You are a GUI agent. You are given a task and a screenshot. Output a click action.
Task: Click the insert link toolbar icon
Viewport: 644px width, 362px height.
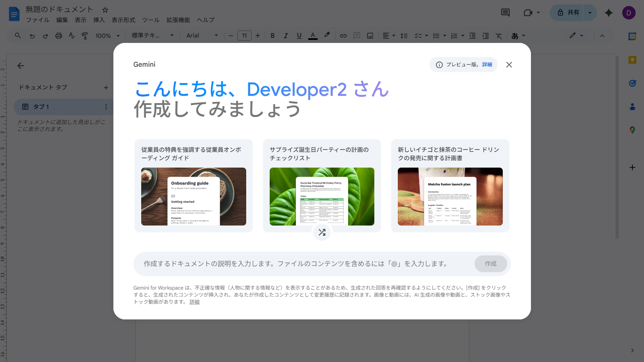point(343,36)
